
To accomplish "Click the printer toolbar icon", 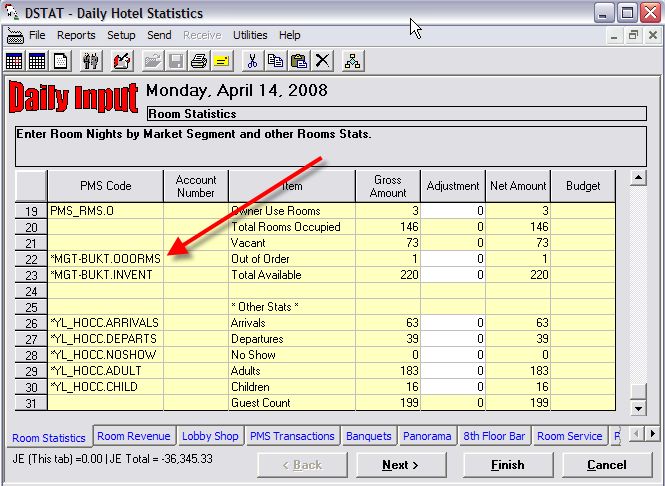I will (x=199, y=61).
